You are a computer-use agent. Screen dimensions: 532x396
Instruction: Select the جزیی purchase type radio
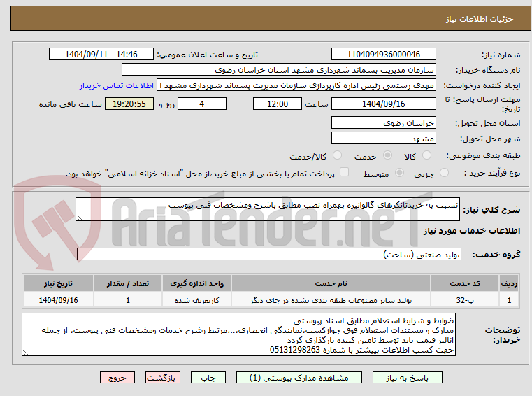444,173
